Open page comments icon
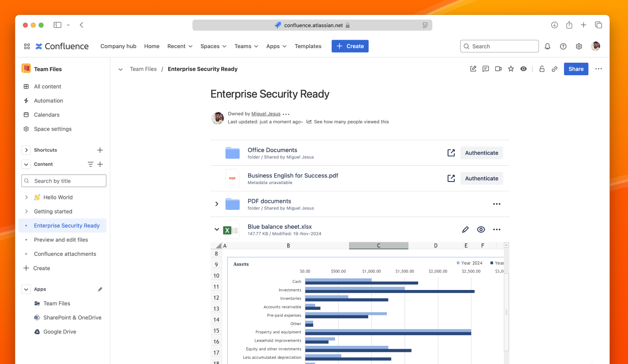The width and height of the screenshot is (628, 364). [x=486, y=69]
